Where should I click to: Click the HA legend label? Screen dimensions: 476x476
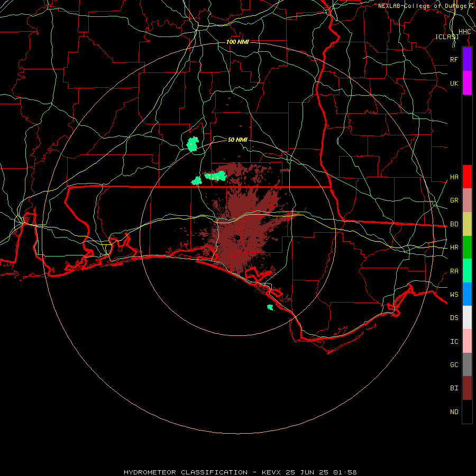(454, 177)
